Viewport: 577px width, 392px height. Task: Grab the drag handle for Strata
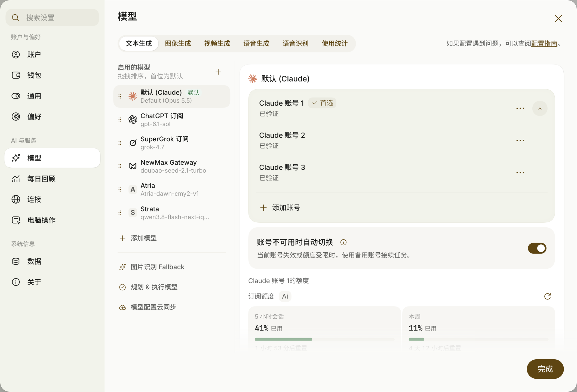coord(120,213)
